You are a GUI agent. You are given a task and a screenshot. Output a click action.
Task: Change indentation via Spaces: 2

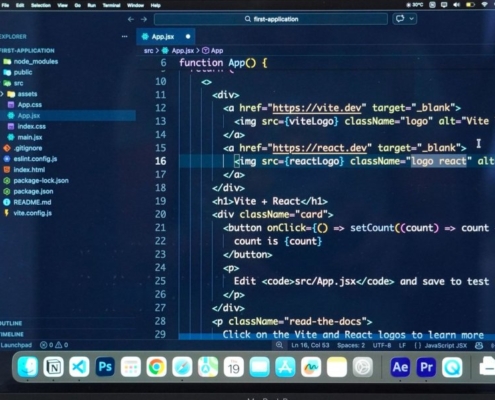coord(351,345)
